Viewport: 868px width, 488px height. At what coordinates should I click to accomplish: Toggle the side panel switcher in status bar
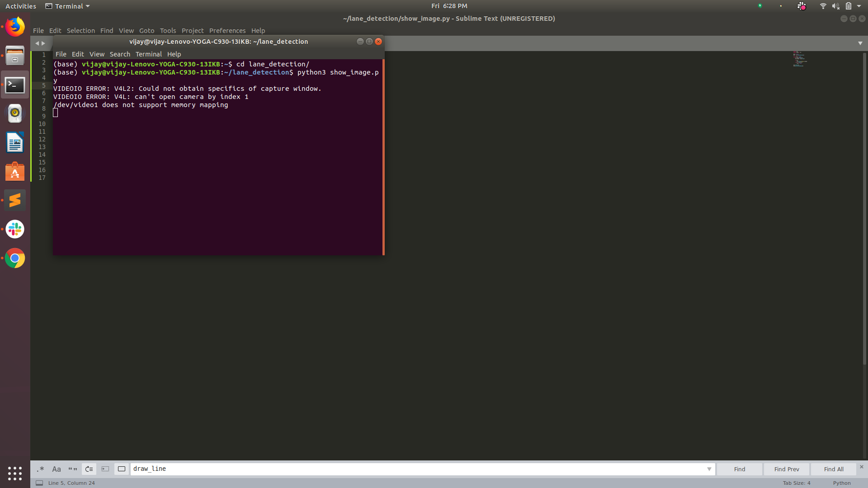pyautogui.click(x=39, y=483)
